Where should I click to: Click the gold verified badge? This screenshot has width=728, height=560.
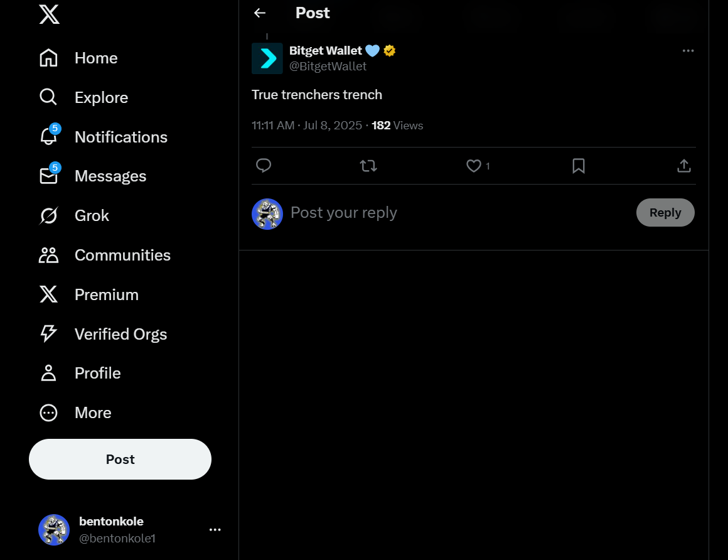pyautogui.click(x=390, y=51)
